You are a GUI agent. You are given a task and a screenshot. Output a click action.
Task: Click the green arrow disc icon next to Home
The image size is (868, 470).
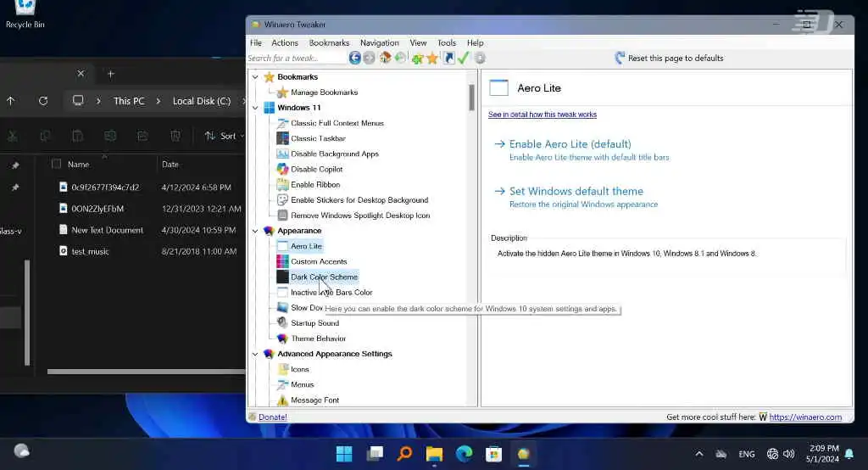(400, 58)
